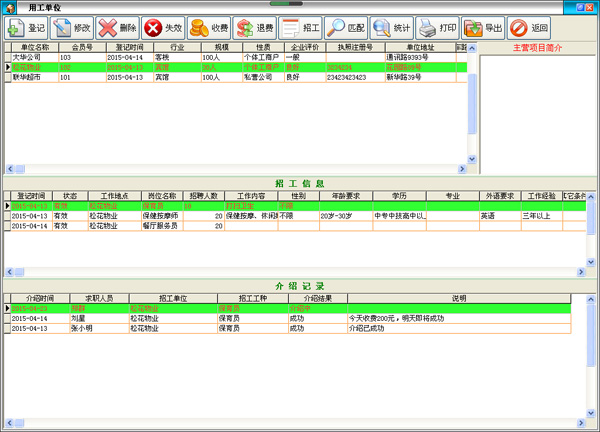Click the 登记 register toolbar button
The image size is (600, 432).
pos(26,28)
